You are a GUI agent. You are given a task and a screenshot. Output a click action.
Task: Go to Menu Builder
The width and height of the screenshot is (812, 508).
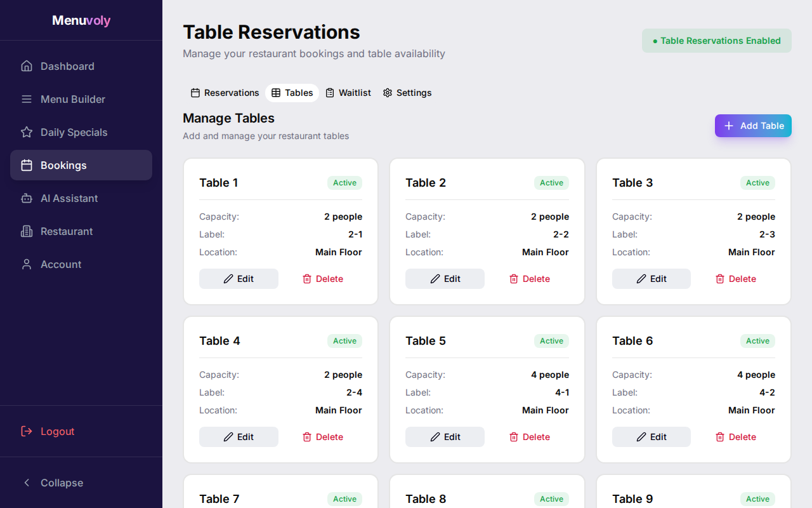[81, 99]
